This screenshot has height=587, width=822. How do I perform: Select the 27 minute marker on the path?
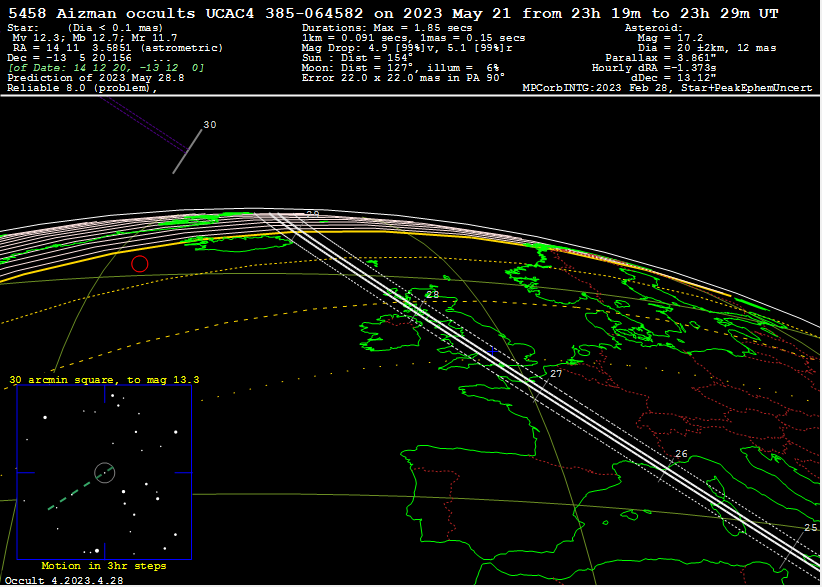tap(556, 374)
